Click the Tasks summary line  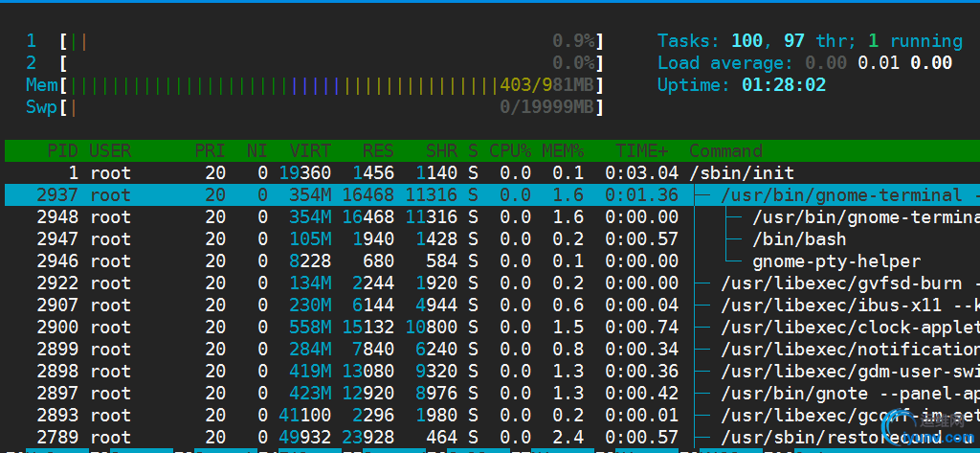810,41
